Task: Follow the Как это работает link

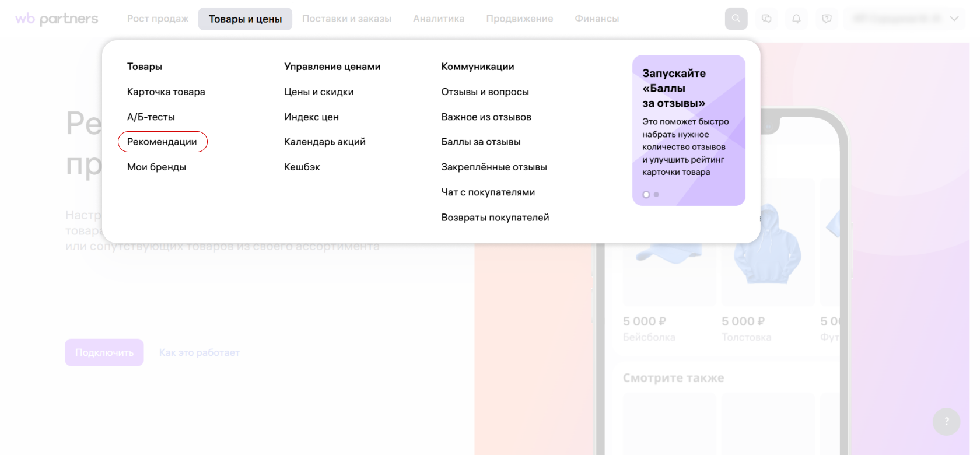Action: (x=199, y=352)
